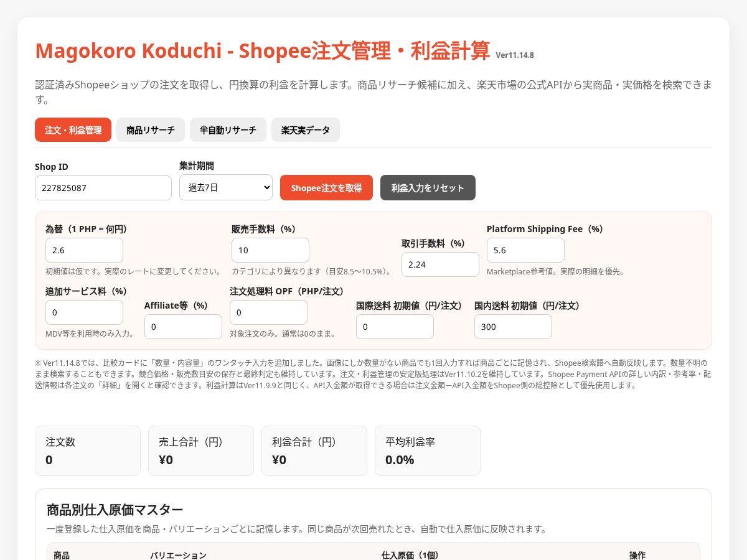Click the 商品 column header

(62, 555)
